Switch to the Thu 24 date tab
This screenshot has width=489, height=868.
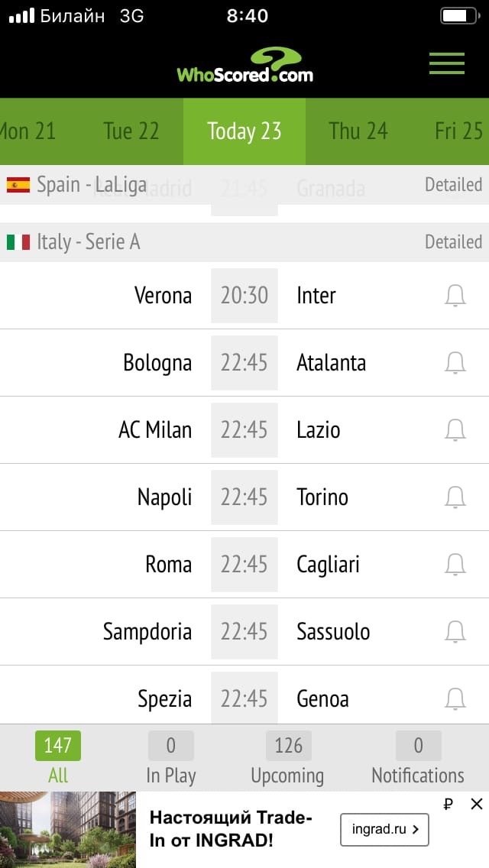pyautogui.click(x=358, y=131)
